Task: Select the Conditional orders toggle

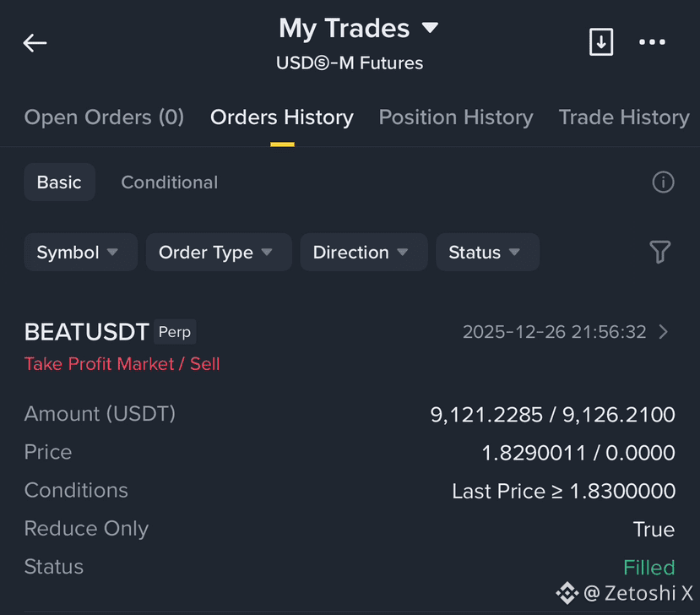Action: [170, 182]
